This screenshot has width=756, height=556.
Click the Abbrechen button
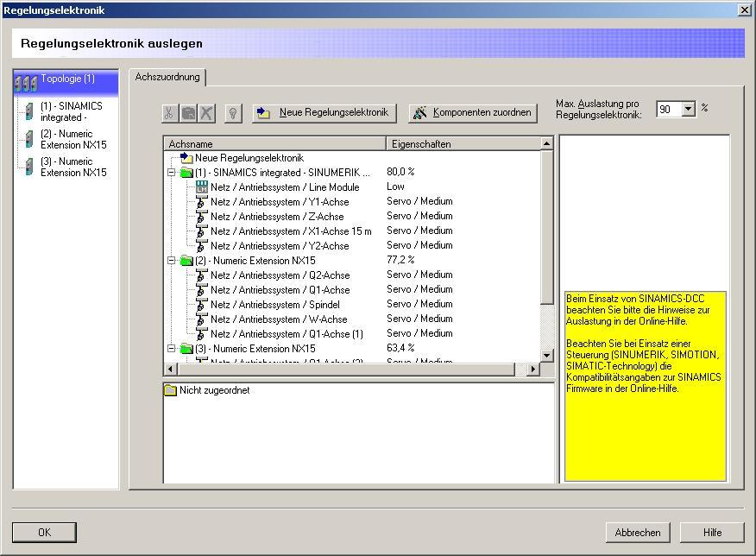coord(638,533)
